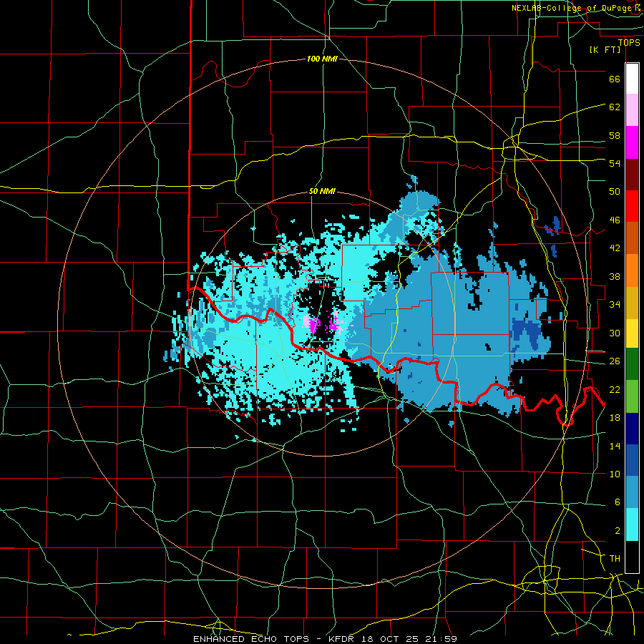Click the '18 OCT 25' date stamp
Image resolution: width=644 pixels, height=644 pixels.
390,639
